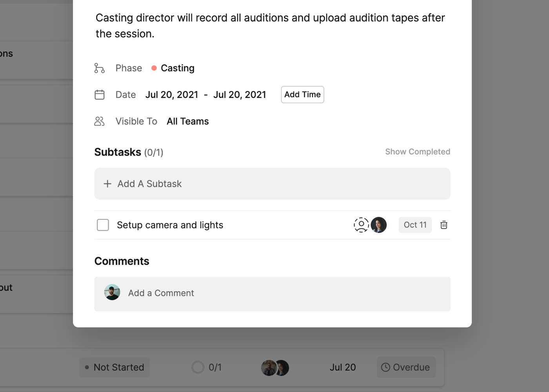549x392 pixels.
Task: Click the unassigned assignee placeholder icon
Action: click(361, 225)
